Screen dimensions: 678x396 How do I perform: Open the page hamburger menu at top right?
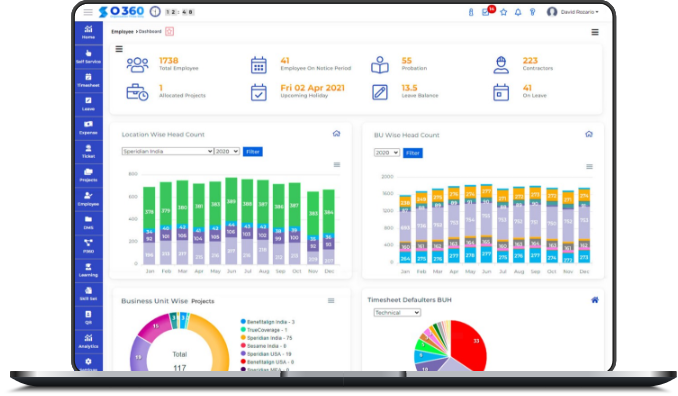coord(595,32)
